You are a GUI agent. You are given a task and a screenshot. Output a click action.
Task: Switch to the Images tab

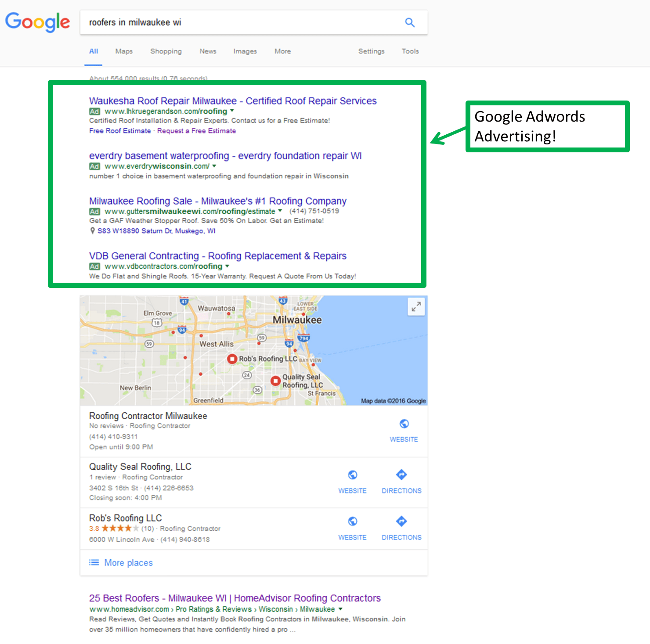(x=245, y=51)
